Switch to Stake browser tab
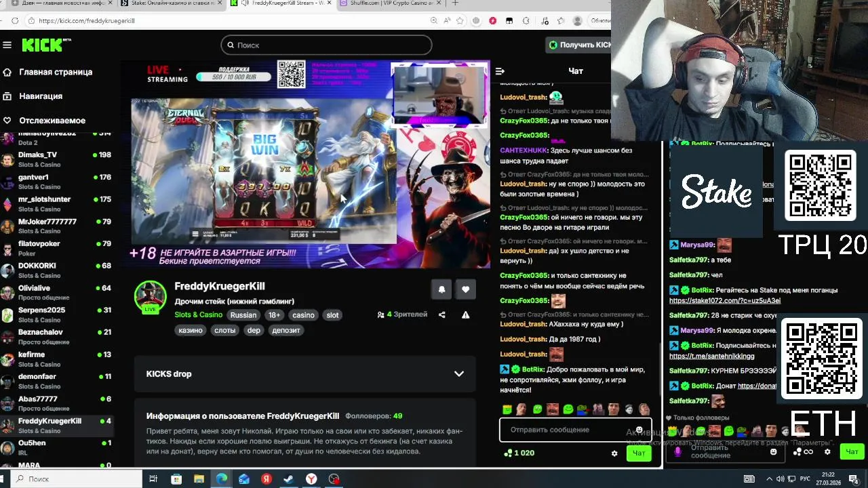The image size is (868, 488). [170, 3]
